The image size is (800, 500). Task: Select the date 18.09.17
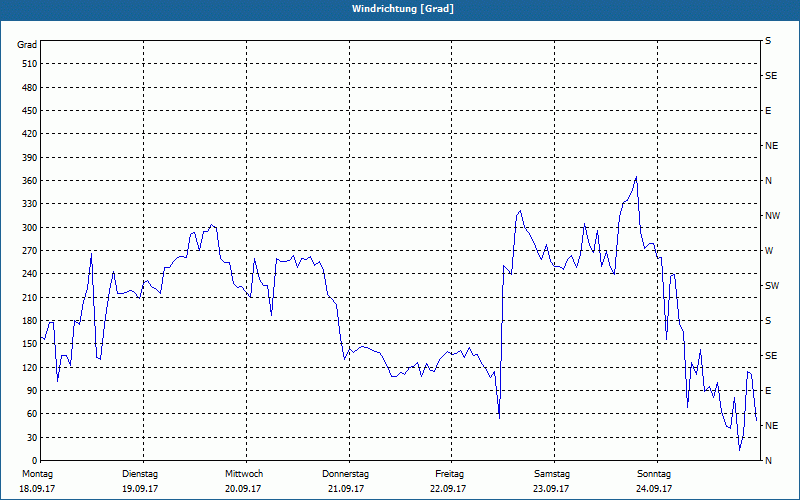point(37,489)
